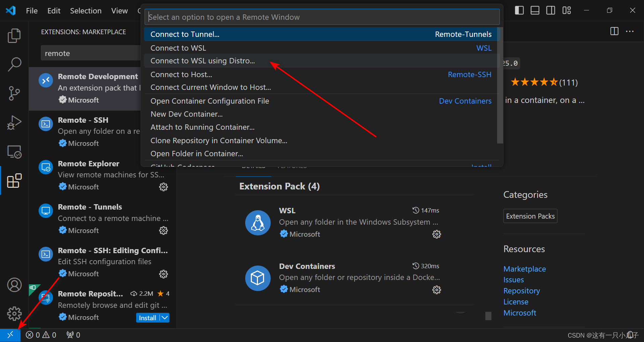Choose Open Container Configuration File

321,101
